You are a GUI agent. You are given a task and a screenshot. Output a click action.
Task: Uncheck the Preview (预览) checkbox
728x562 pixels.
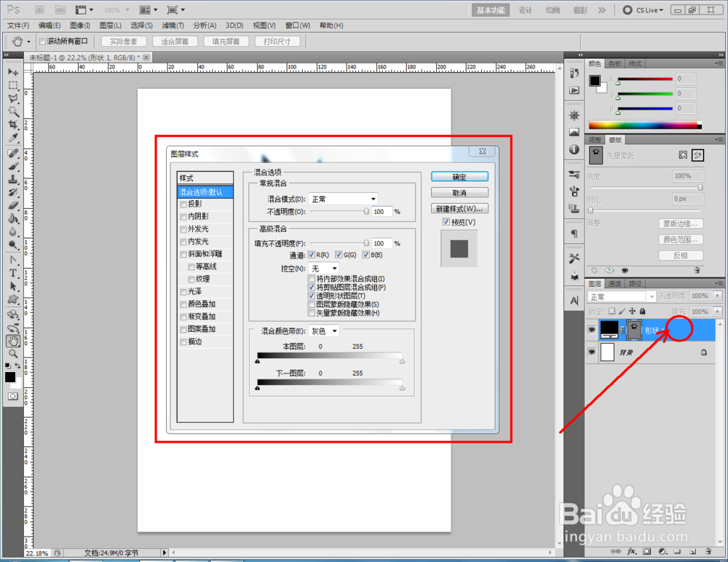(x=446, y=222)
